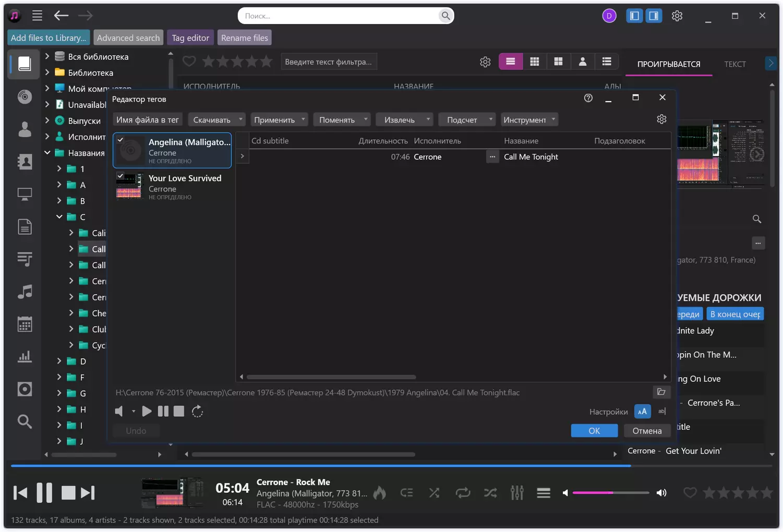Image resolution: width=783 pixels, height=532 pixels.
Task: Open tag editor settings gear icon
Action: (x=661, y=119)
